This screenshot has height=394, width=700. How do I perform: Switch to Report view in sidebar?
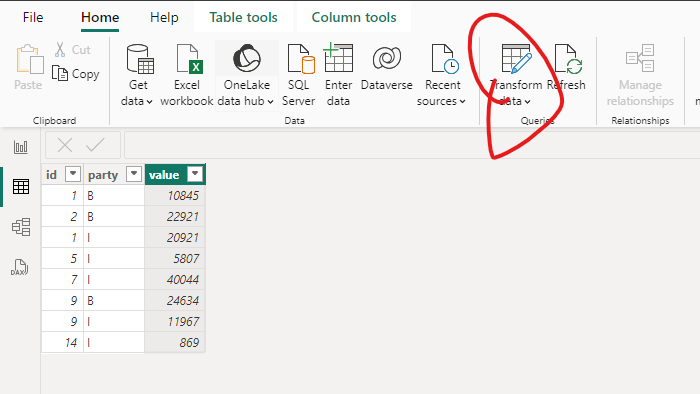tap(21, 147)
